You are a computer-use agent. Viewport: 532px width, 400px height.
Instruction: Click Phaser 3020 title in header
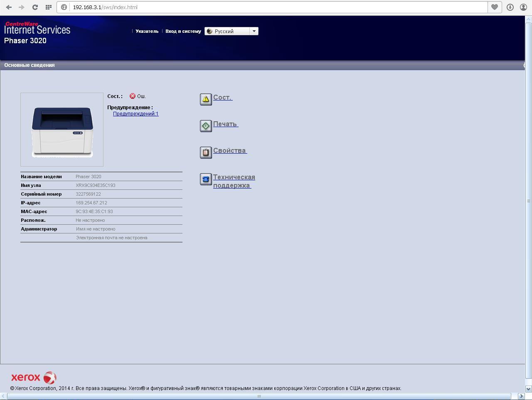(25, 41)
